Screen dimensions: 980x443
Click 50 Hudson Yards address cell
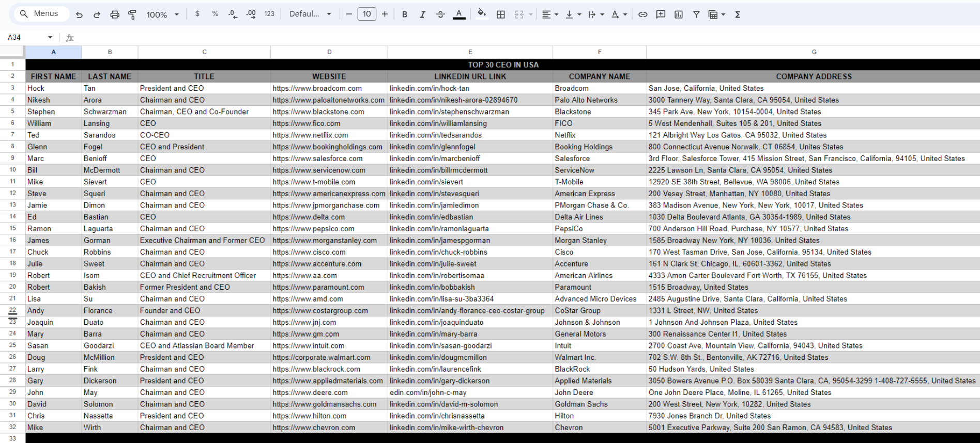pyautogui.click(x=814, y=369)
